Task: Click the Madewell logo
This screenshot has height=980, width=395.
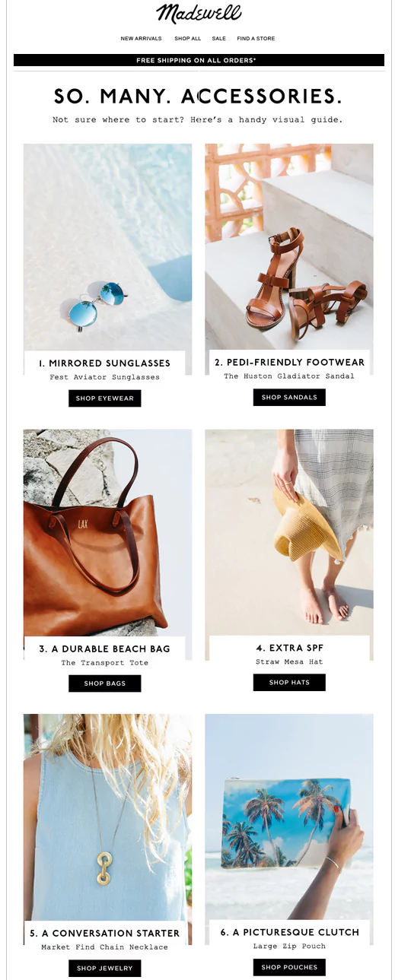Action: [x=199, y=14]
